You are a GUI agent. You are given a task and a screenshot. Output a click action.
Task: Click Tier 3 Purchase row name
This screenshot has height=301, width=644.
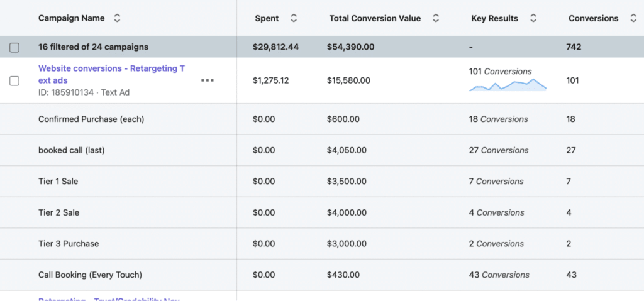click(69, 244)
